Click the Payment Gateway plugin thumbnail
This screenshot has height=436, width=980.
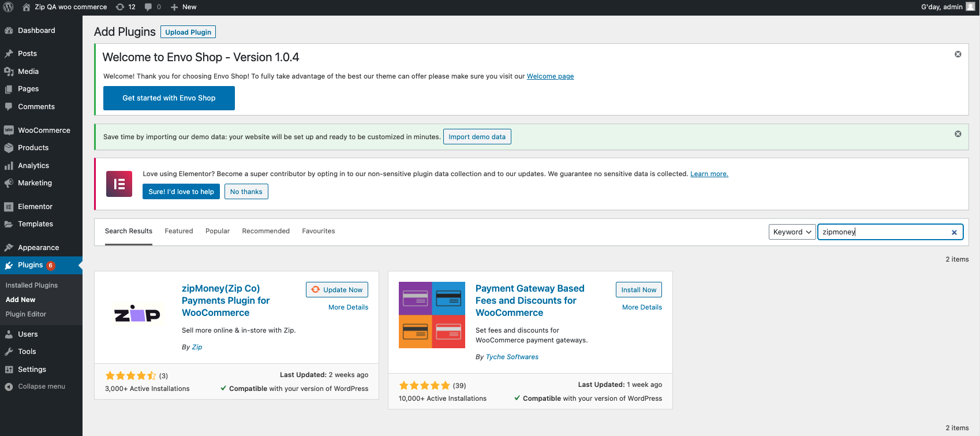(x=432, y=315)
